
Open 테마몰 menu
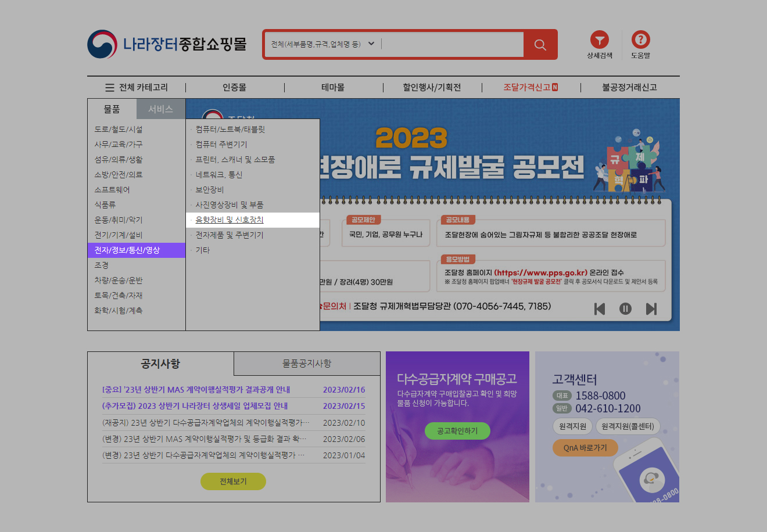(x=333, y=88)
